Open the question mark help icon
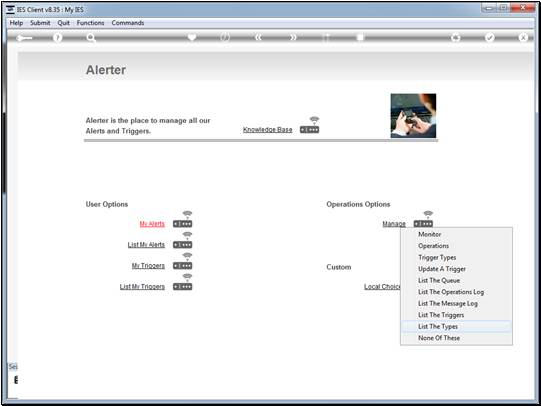The height and width of the screenshot is (406, 541). (x=58, y=37)
